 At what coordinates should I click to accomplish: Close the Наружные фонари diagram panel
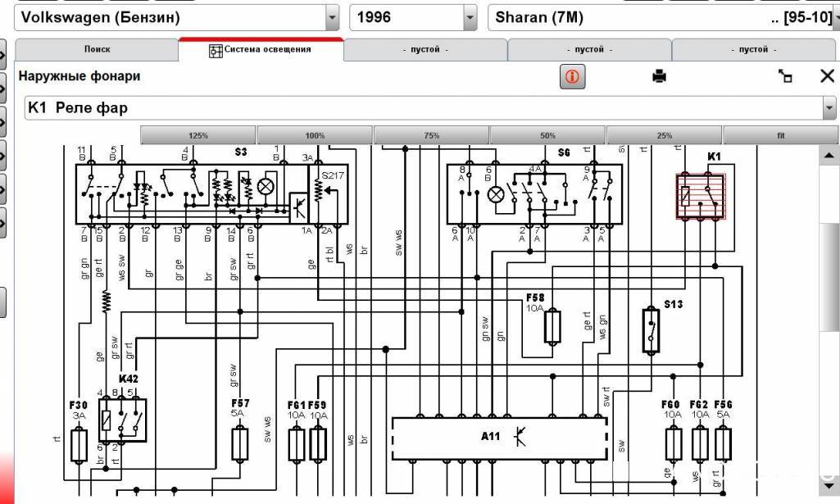pos(827,76)
